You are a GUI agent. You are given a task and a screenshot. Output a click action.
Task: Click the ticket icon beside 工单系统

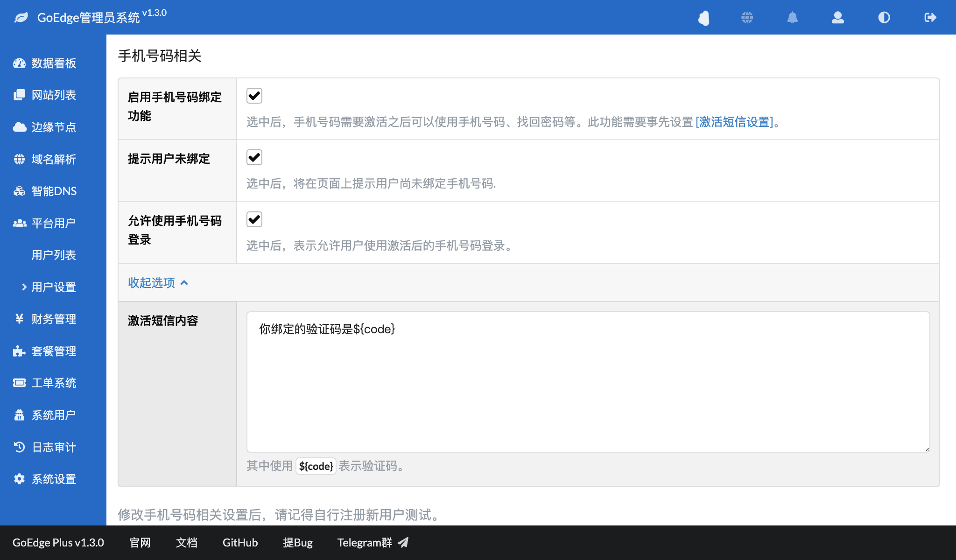[20, 383]
